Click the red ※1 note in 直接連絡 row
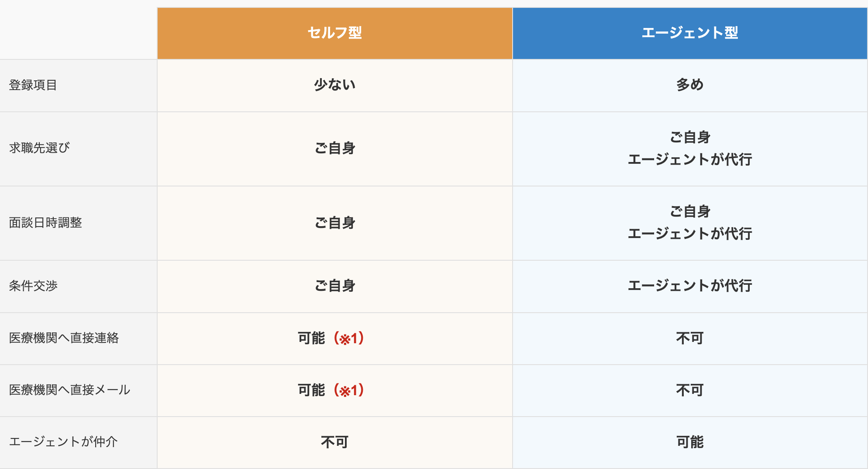The image size is (868, 469). pos(349,338)
